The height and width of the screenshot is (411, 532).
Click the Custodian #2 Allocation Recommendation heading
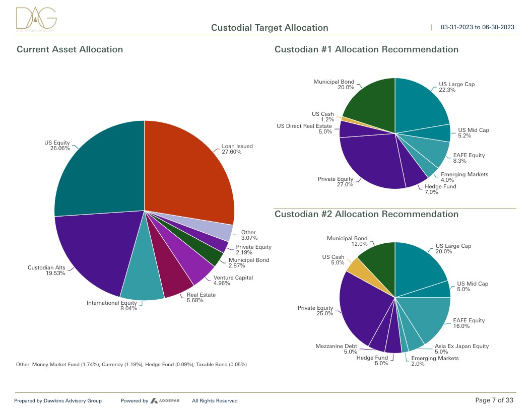tap(366, 214)
